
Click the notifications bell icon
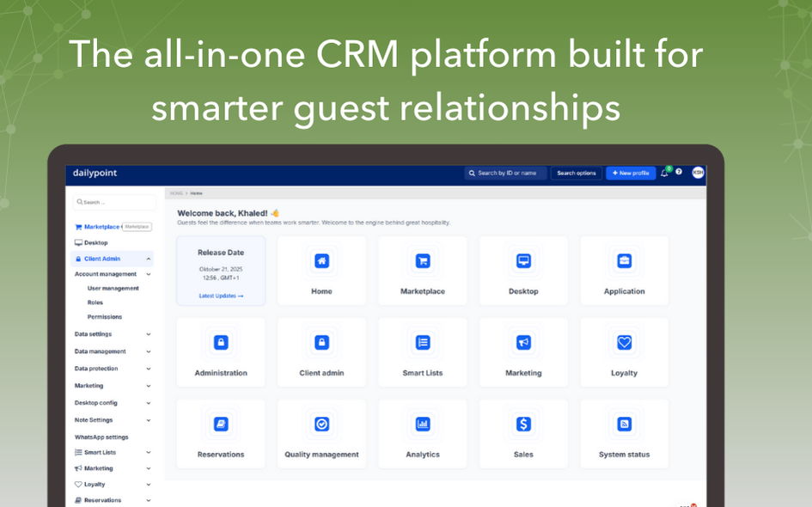click(664, 174)
